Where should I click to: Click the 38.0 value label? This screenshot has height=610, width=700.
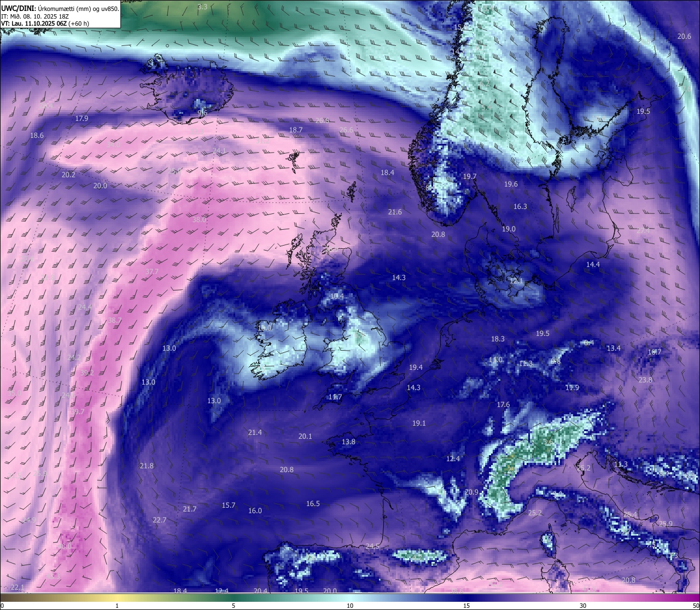(x=200, y=219)
